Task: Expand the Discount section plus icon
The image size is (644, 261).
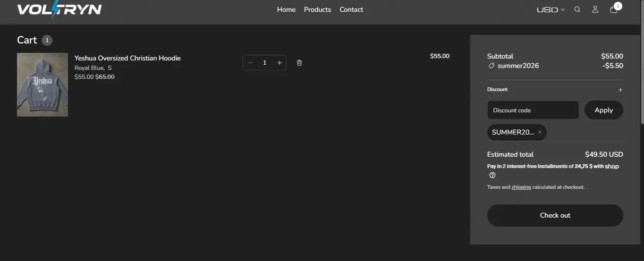Action: pyautogui.click(x=620, y=90)
